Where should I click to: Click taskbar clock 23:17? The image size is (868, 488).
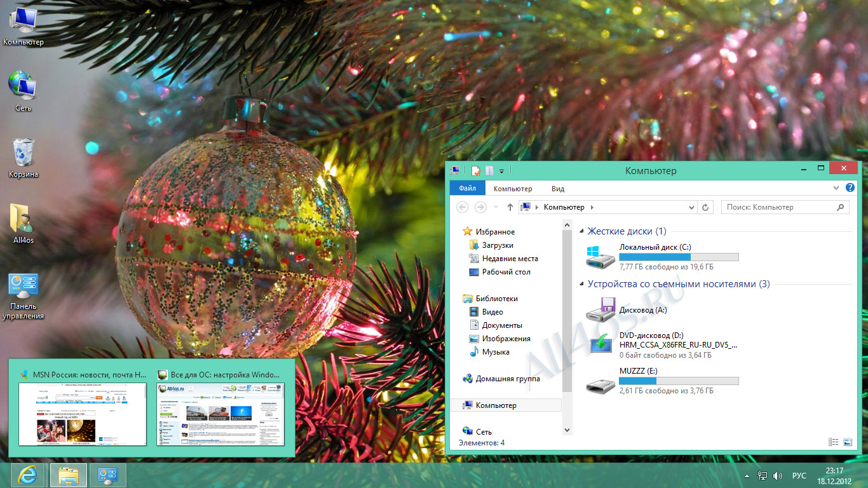(x=834, y=476)
